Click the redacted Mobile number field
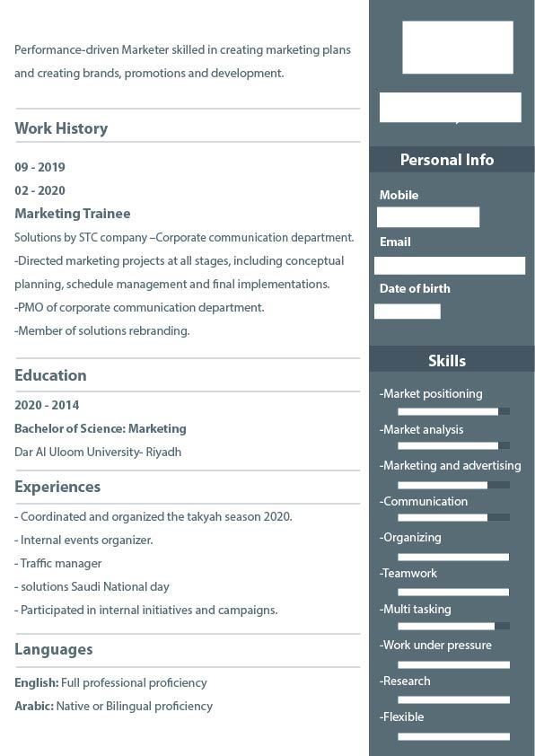Viewport: 535px width, 756px height. click(428, 217)
